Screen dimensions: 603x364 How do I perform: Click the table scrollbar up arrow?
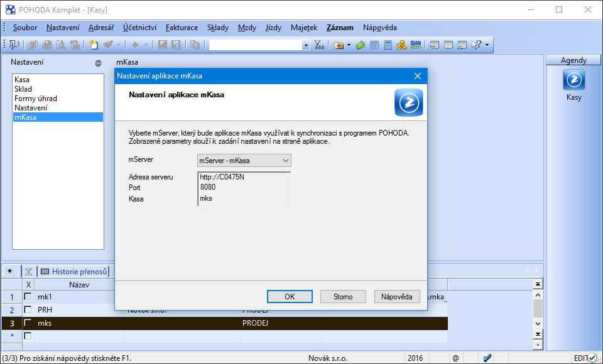point(538,295)
